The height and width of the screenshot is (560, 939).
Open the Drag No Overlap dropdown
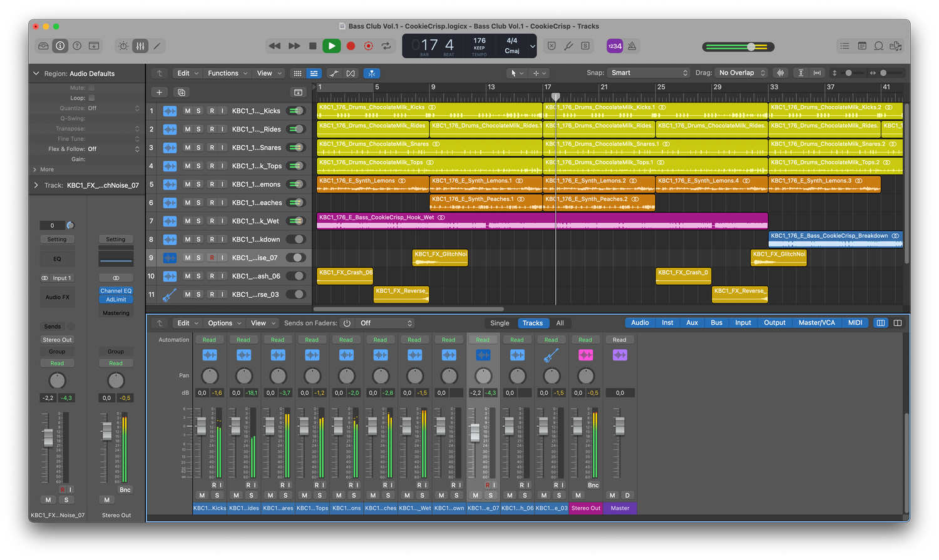[x=742, y=73]
